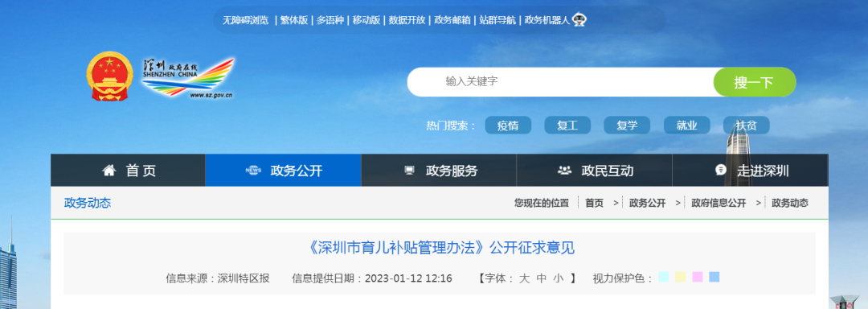Open the 首页 navigation tab
868x309 pixels.
[x=128, y=170]
